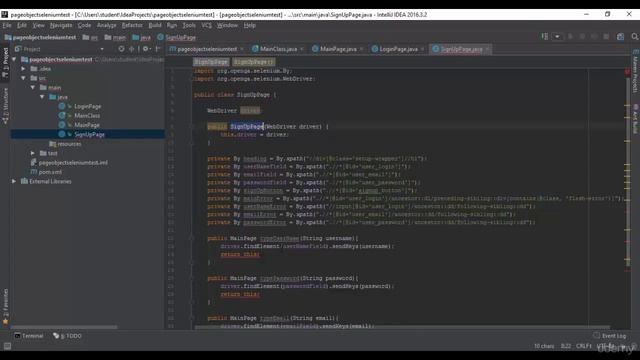Expand External Libraries node
The width and height of the screenshot is (640, 360).
coord(14,181)
